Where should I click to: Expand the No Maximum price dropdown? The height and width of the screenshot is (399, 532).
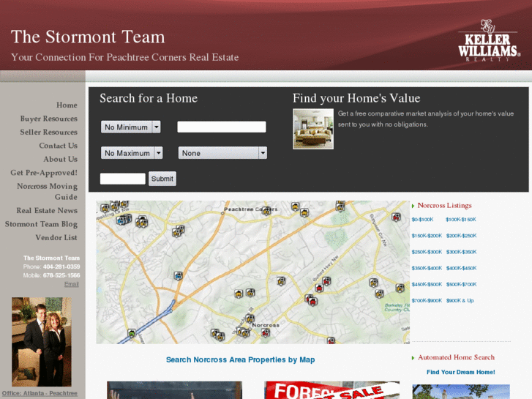tap(132, 153)
